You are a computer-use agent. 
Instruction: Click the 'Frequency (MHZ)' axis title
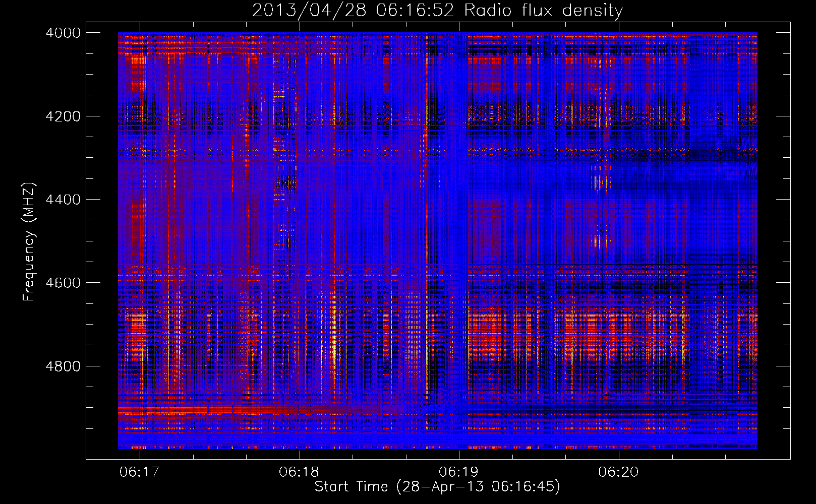tap(29, 242)
